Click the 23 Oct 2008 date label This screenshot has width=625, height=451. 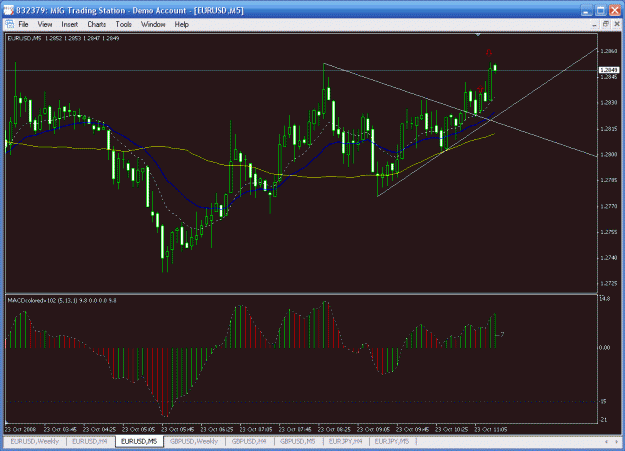[x=20, y=429]
